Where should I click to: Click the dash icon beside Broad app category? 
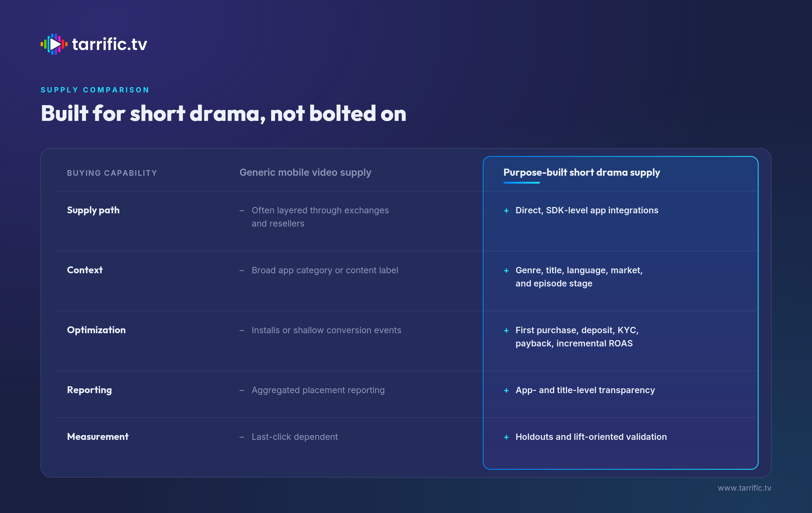point(241,271)
